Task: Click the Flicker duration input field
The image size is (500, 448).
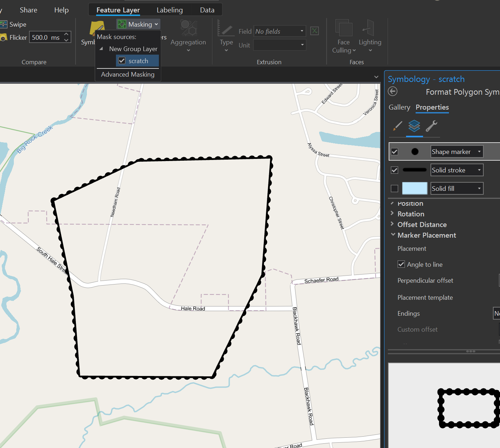Action: (46, 37)
